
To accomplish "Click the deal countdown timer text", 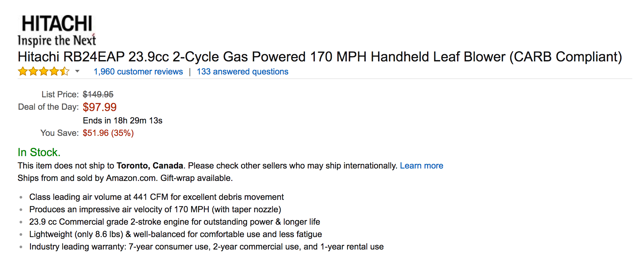I will (122, 121).
